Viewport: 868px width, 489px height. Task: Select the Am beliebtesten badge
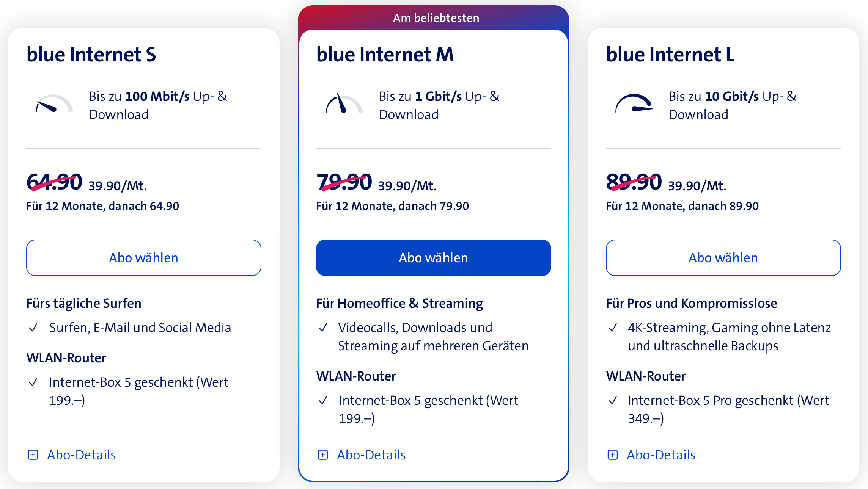coord(436,17)
